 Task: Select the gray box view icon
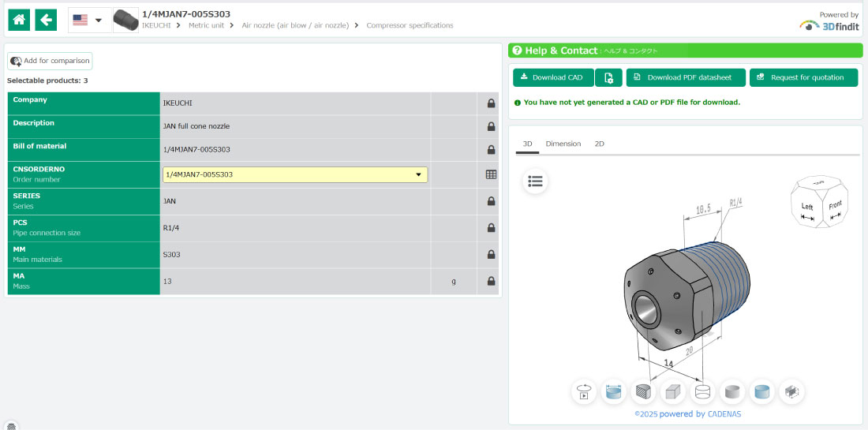point(673,392)
